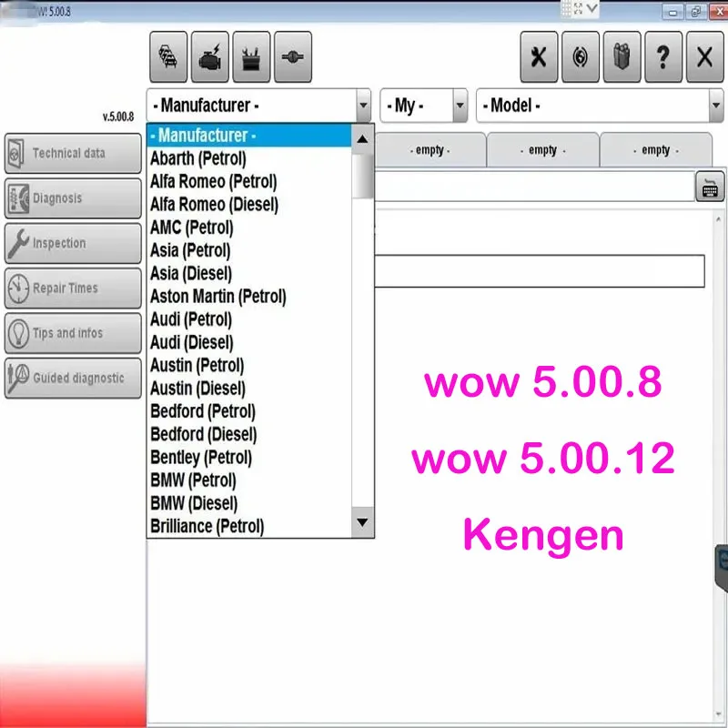
Task: Click the tyre/wheel icon button
Action: pyautogui.click(x=581, y=57)
